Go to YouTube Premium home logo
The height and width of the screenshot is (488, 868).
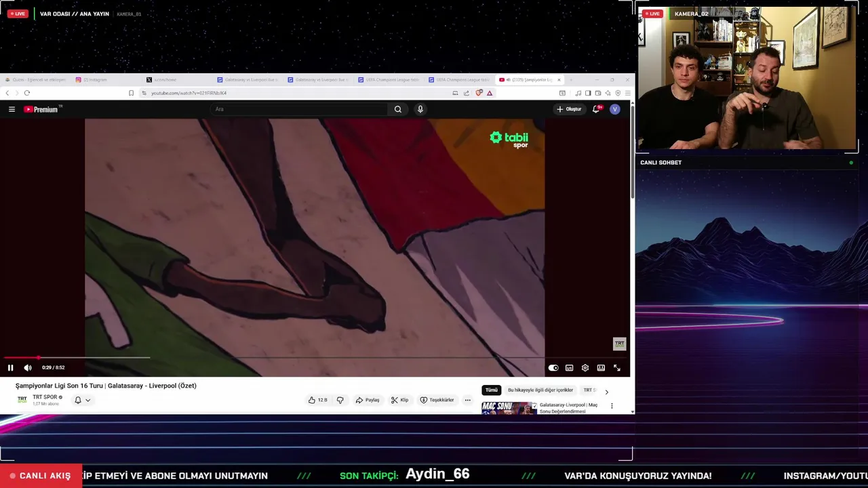tap(42, 109)
